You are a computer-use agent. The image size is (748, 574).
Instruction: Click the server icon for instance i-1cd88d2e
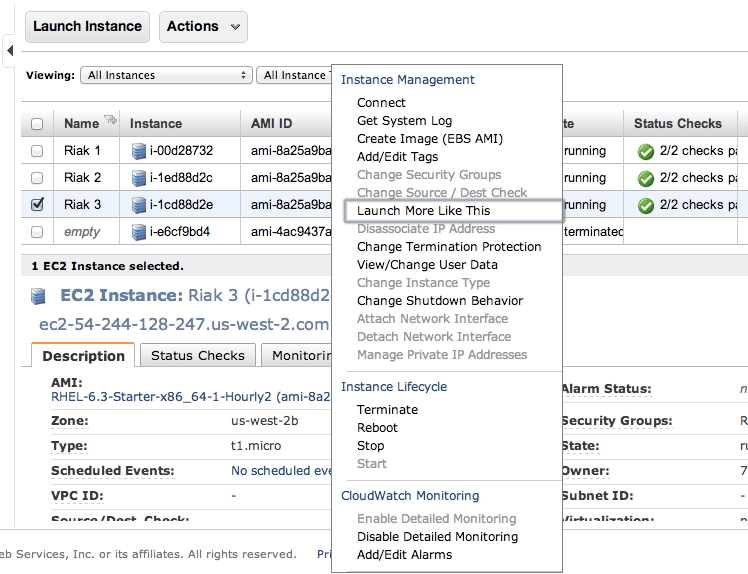coord(139,205)
